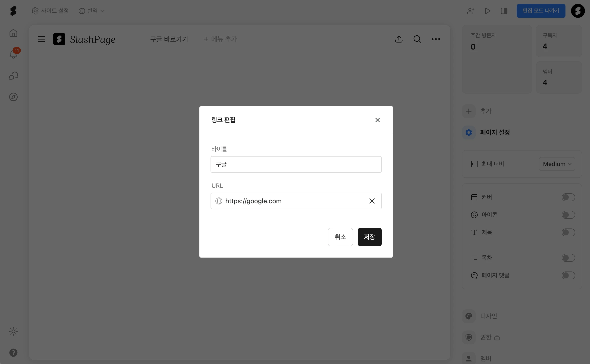
Task: Open the explore compass icon
Action: pos(13,97)
